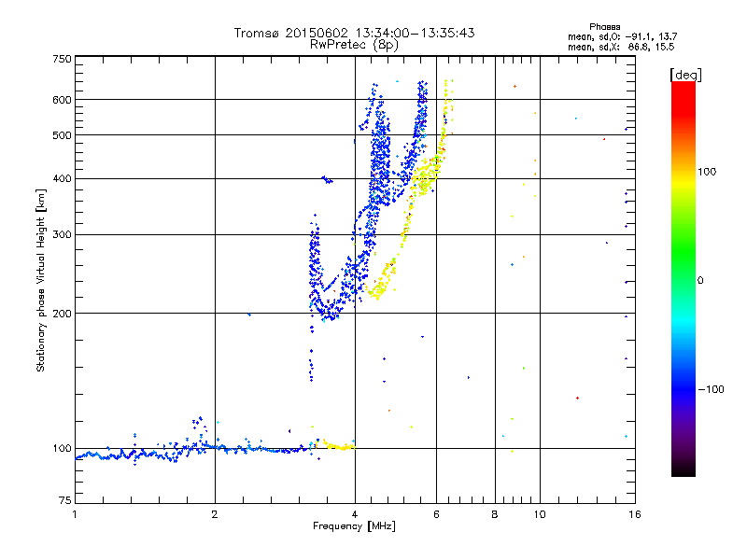The image size is (747, 560).
Task: Click the y-axis tick label '400'
Action: pyautogui.click(x=63, y=179)
